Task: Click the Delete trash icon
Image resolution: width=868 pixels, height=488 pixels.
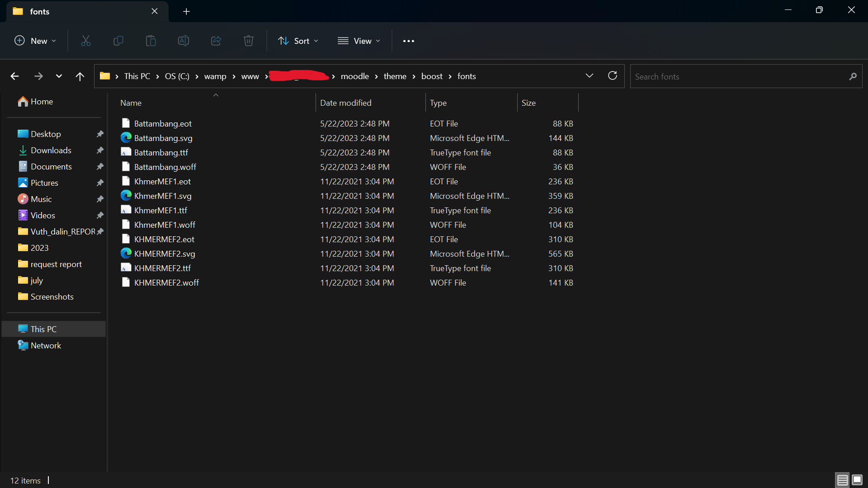Action: (x=248, y=41)
